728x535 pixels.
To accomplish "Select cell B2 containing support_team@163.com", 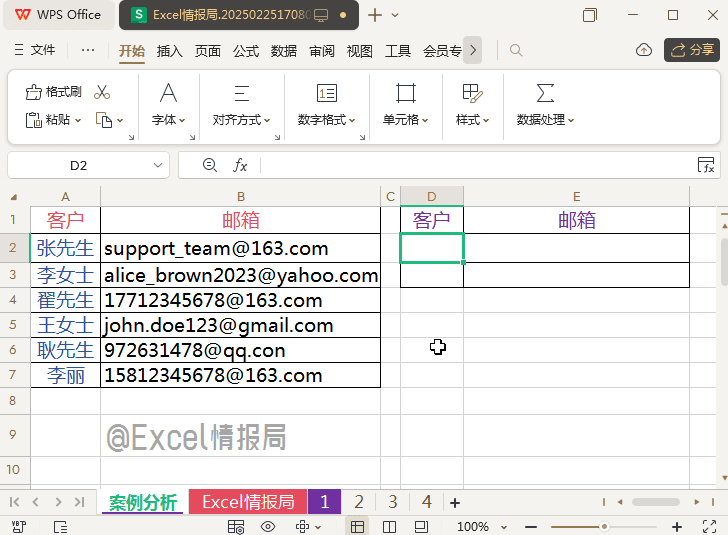I will tap(240, 248).
